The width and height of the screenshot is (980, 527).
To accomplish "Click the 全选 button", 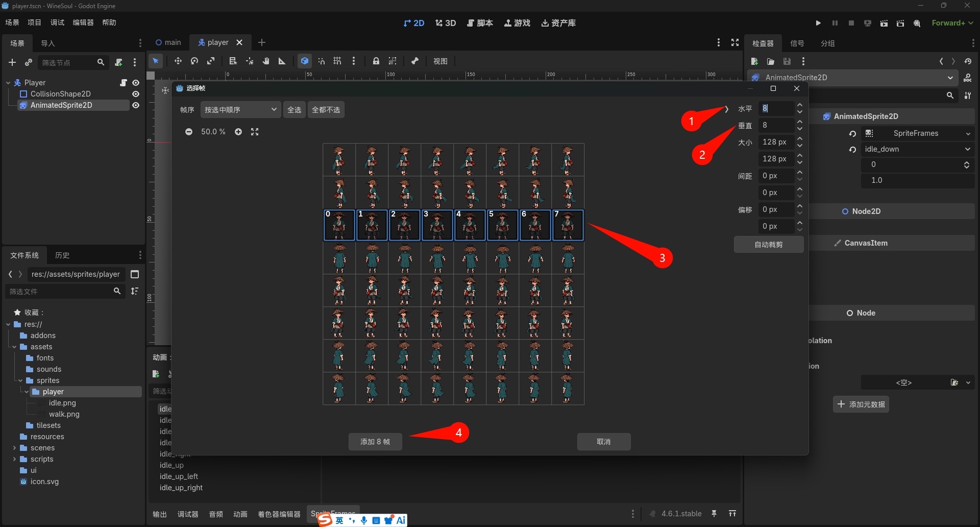I will pos(294,110).
